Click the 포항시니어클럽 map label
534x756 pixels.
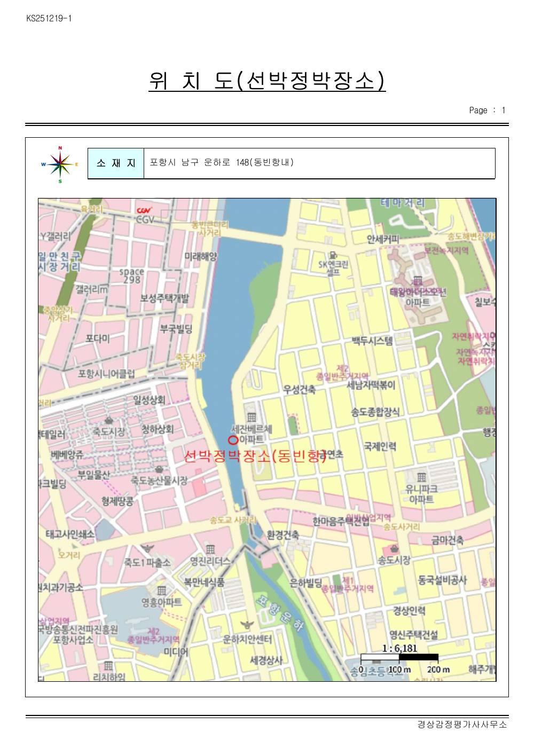click(106, 374)
